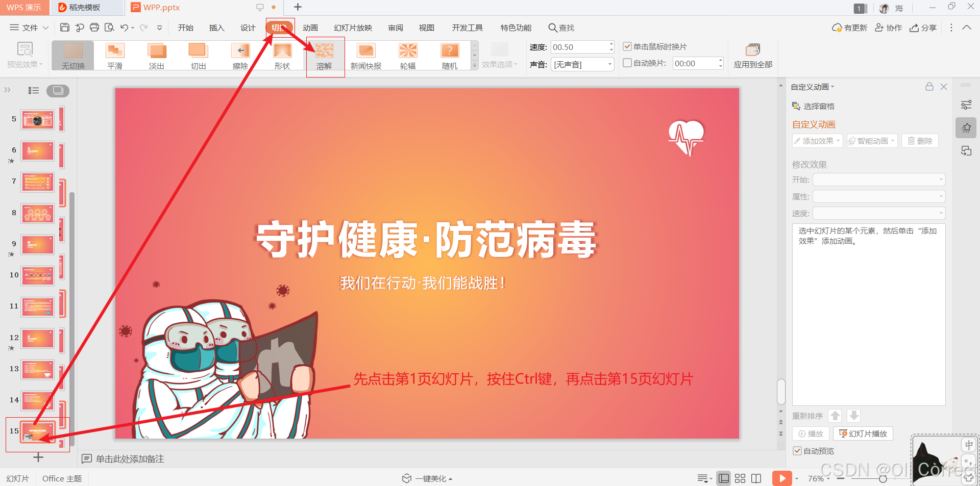Increase the 速度 spinner value
This screenshot has width=980, height=486.
(x=611, y=44)
